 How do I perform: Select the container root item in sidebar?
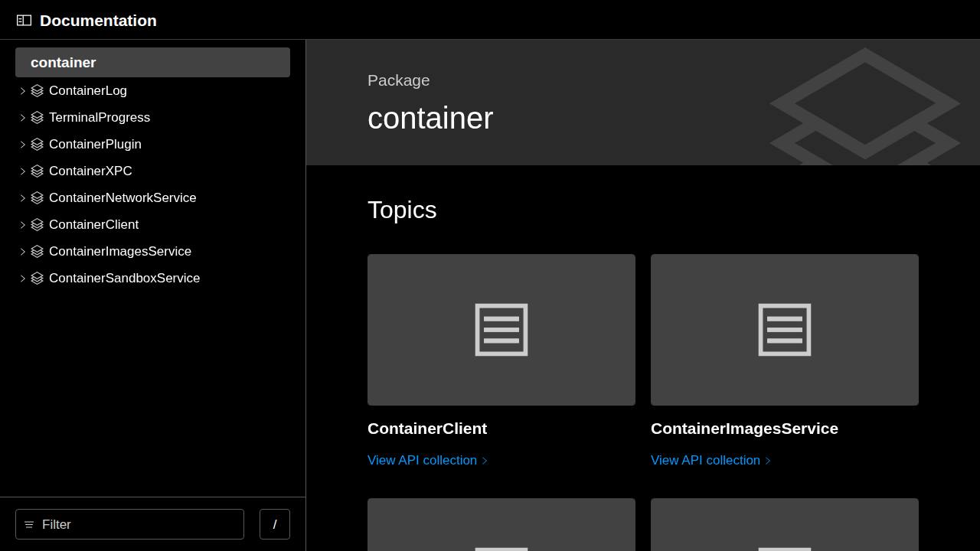pos(152,62)
